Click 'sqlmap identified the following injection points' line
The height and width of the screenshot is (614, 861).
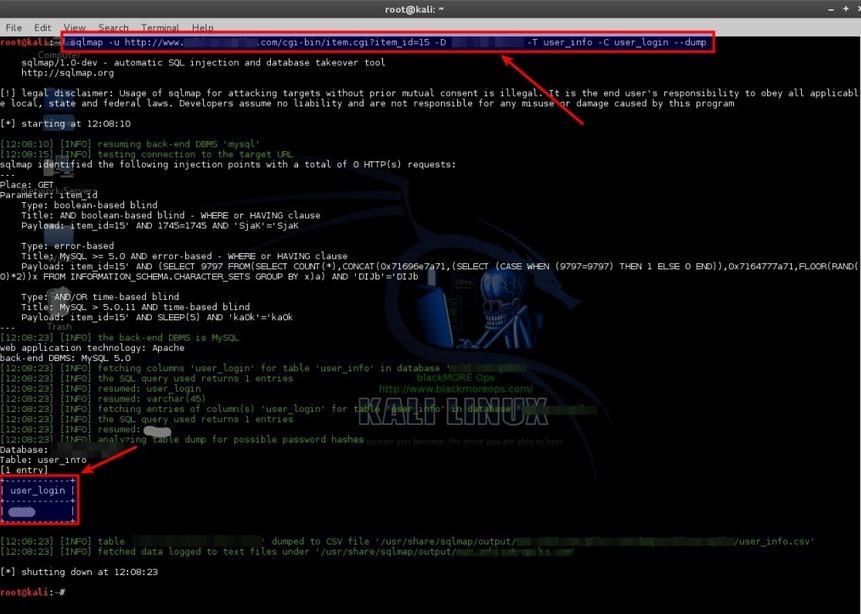click(228, 164)
